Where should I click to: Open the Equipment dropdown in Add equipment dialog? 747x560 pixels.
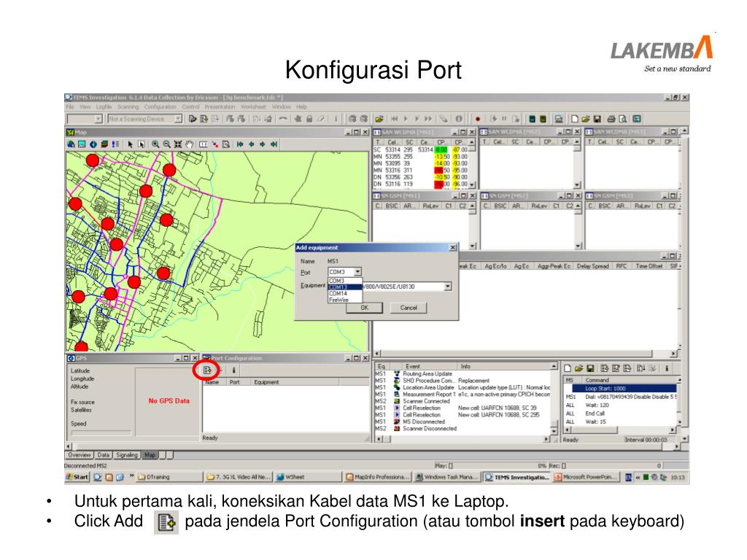pos(448,287)
